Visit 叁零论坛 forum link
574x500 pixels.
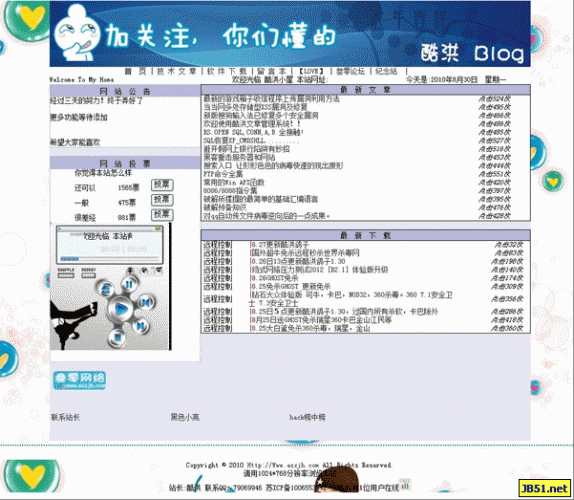tap(350, 71)
